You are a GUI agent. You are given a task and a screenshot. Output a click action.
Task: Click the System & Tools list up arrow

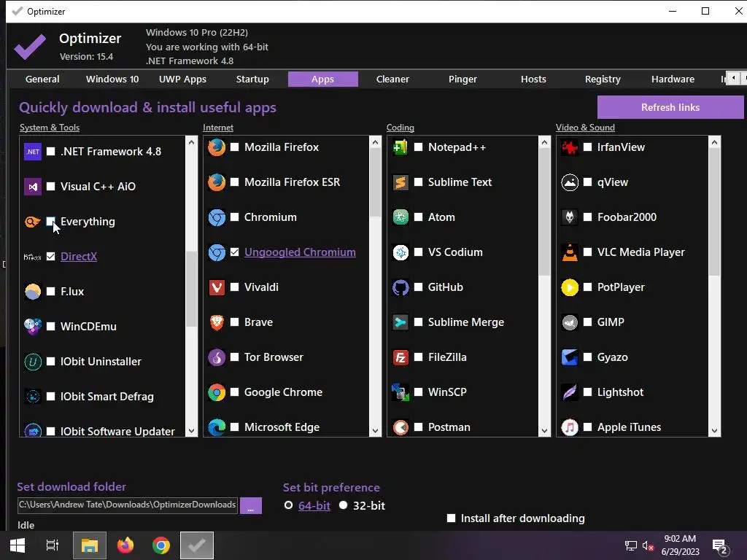[192, 142]
